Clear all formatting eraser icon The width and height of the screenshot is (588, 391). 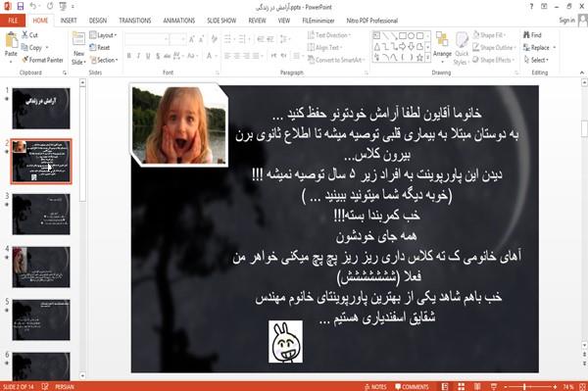pos(214,39)
